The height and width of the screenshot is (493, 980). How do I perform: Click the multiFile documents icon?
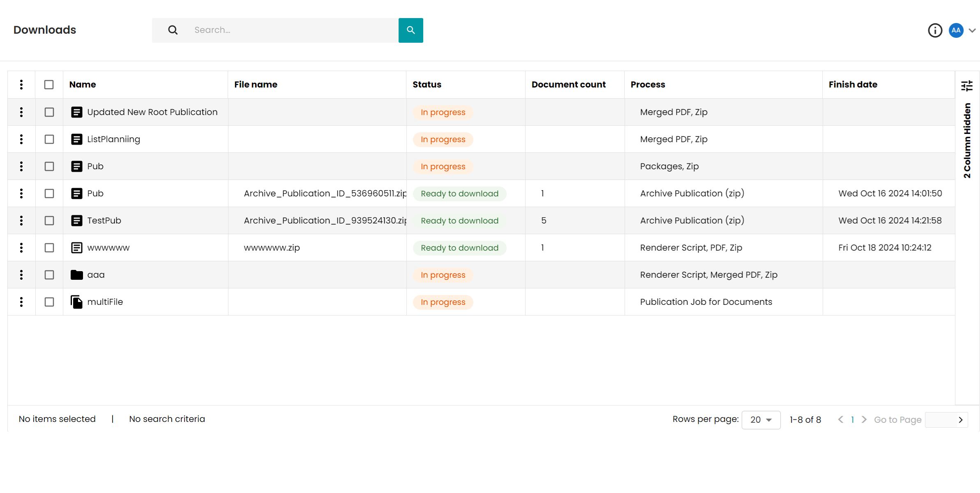(x=76, y=302)
